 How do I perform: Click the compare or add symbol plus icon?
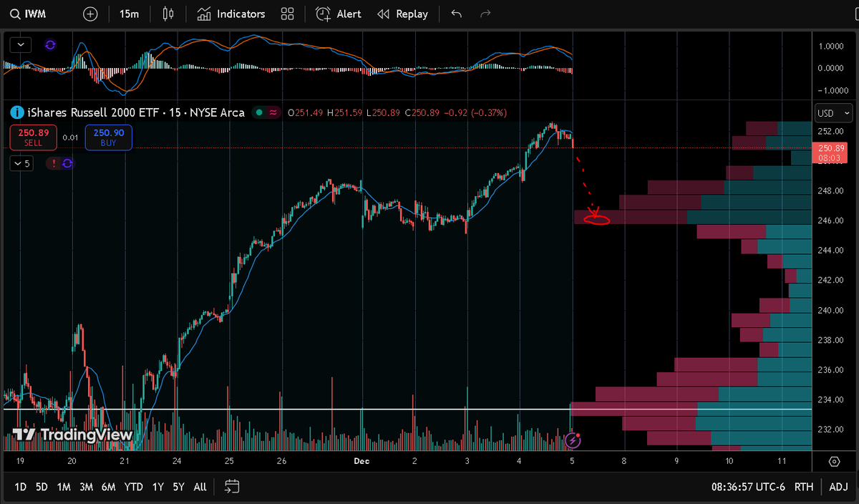(90, 14)
